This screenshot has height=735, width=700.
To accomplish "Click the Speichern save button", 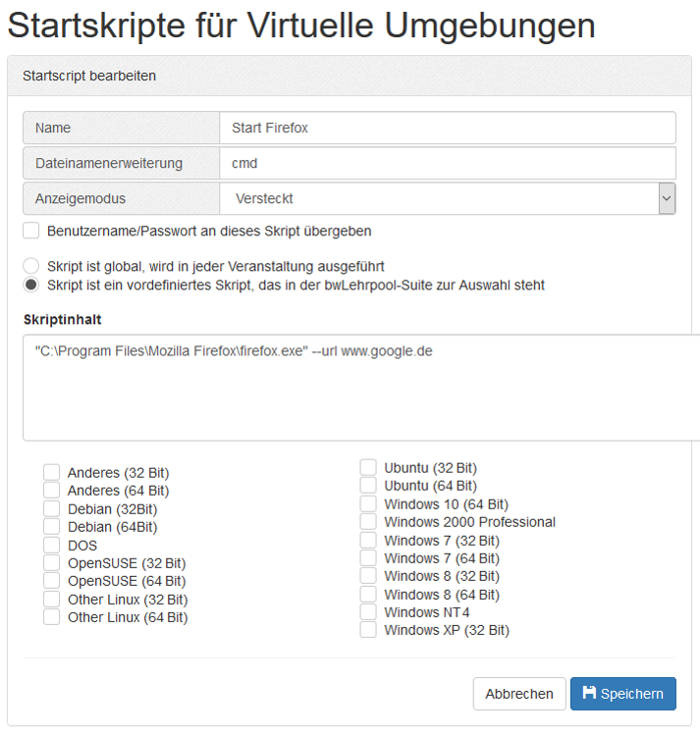I will 622,694.
